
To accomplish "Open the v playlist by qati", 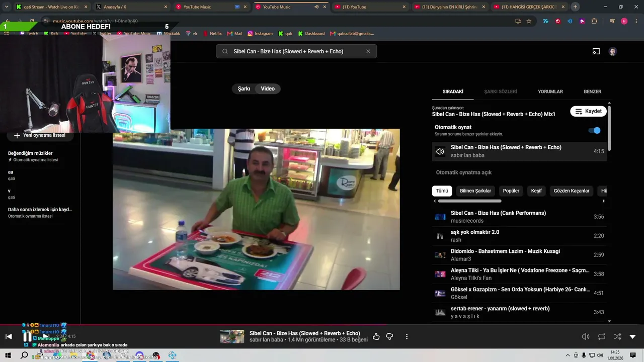I will click(40, 194).
